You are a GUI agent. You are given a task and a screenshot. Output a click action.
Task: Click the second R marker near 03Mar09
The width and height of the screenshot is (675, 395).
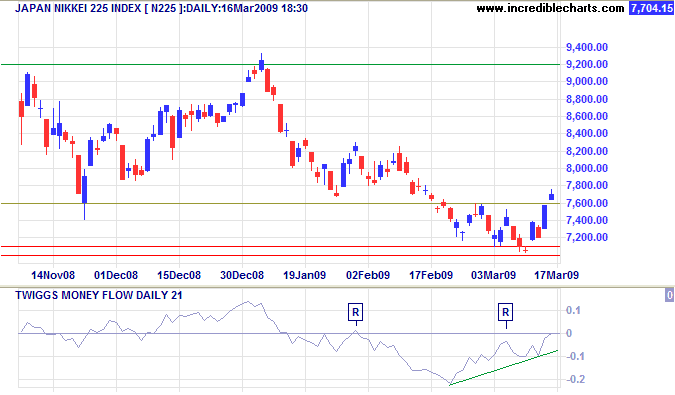[505, 312]
